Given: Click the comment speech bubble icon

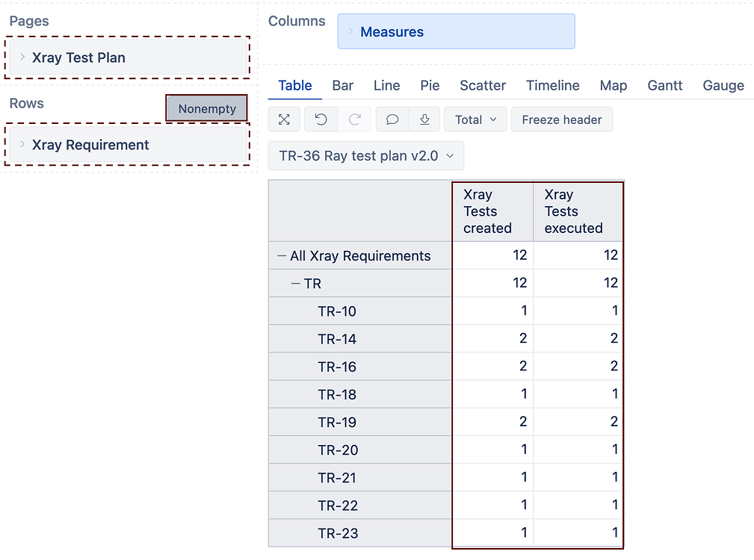Looking at the screenshot, I should [392, 119].
